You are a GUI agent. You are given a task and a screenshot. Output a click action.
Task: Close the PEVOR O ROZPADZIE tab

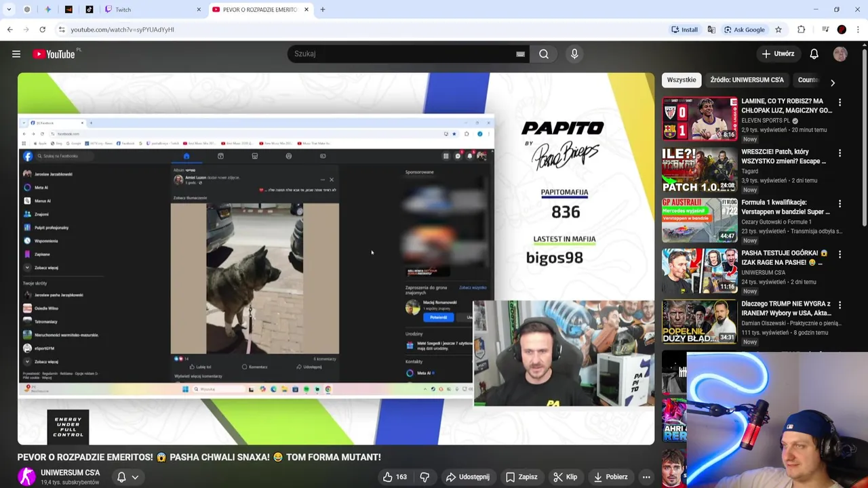click(x=307, y=9)
